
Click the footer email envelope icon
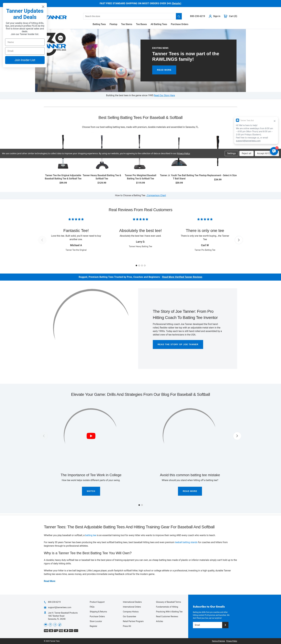click(x=45, y=608)
